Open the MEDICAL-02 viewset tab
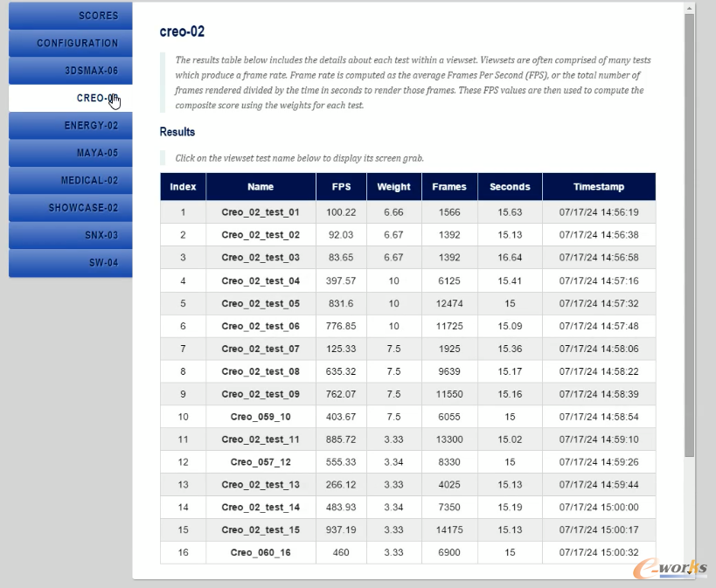Image resolution: width=716 pixels, height=588 pixels. tap(71, 180)
